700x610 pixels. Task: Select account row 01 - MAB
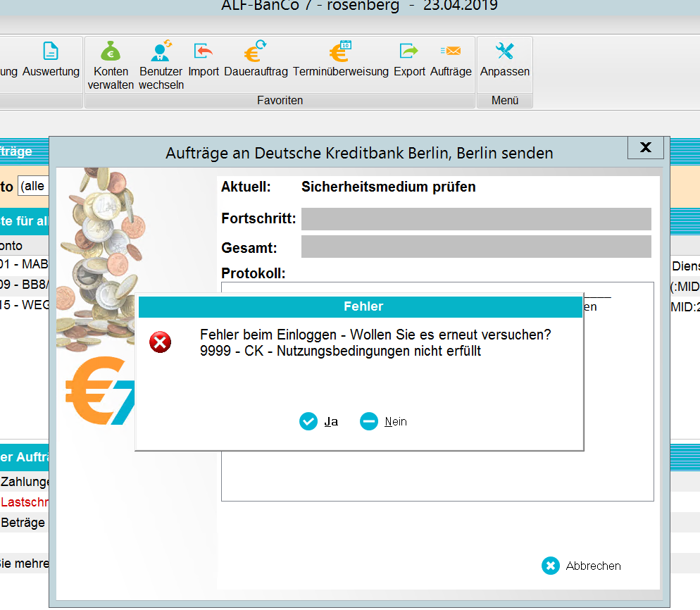[24, 264]
